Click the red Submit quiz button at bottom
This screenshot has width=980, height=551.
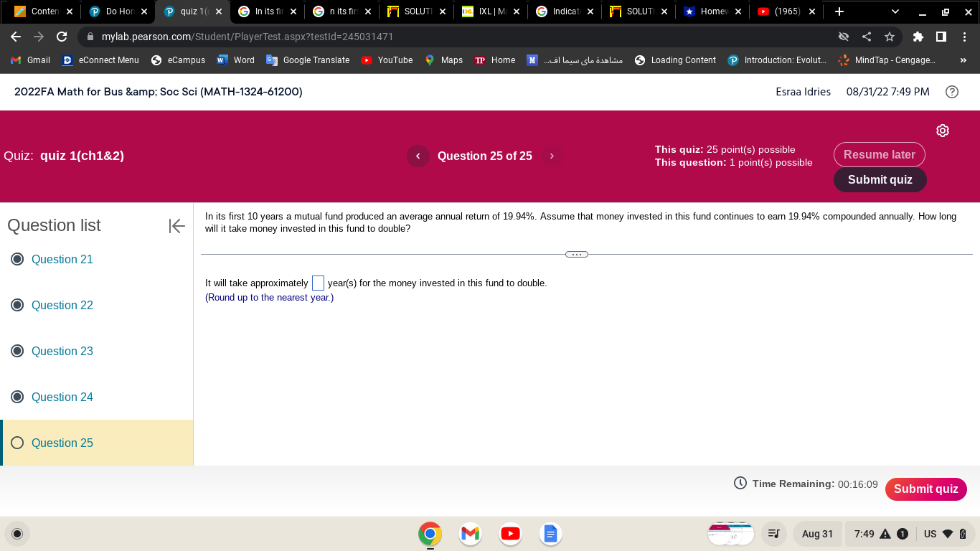[926, 489]
